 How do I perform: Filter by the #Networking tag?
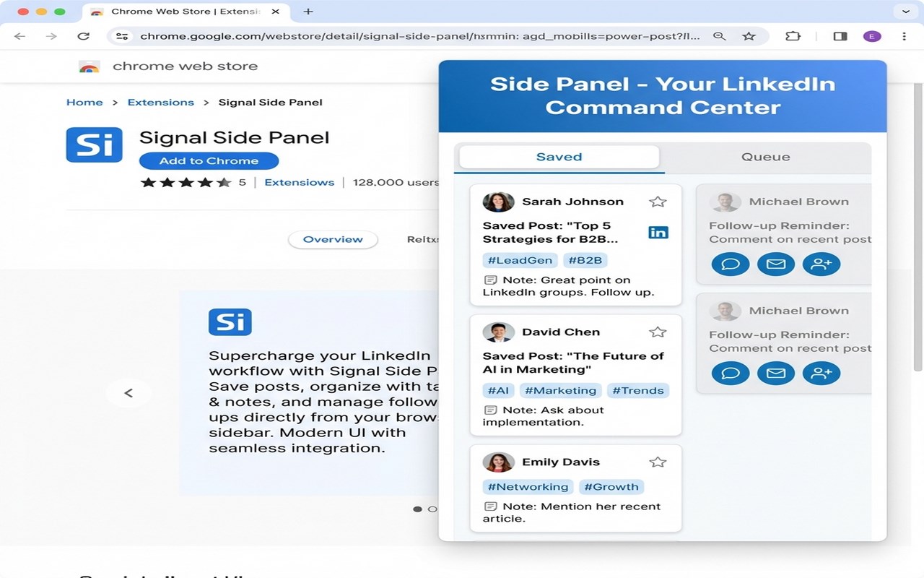528,487
